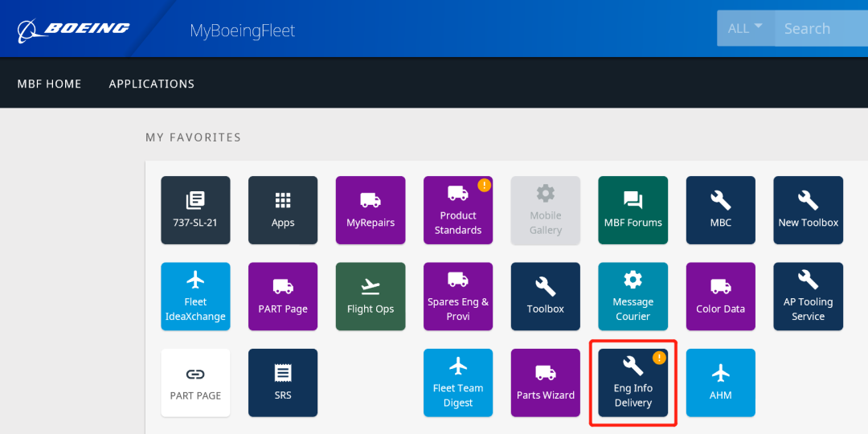Open the AP Tooling Service tile

(809, 297)
